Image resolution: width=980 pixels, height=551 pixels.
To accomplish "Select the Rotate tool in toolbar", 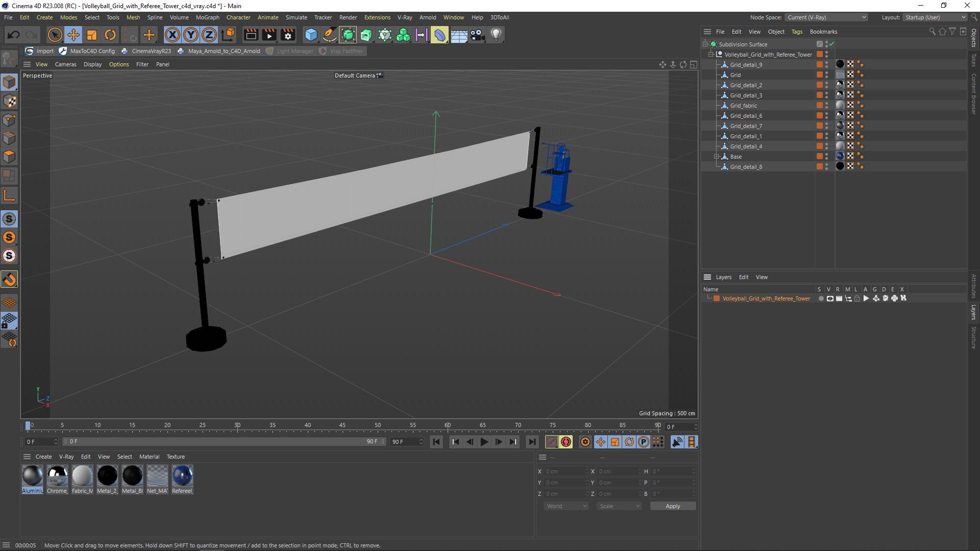I will coord(110,35).
